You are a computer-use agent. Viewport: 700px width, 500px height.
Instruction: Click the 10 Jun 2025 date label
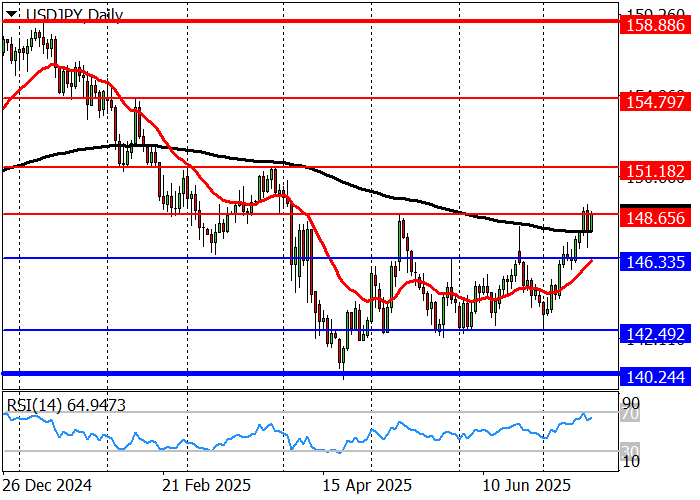pyautogui.click(x=527, y=485)
